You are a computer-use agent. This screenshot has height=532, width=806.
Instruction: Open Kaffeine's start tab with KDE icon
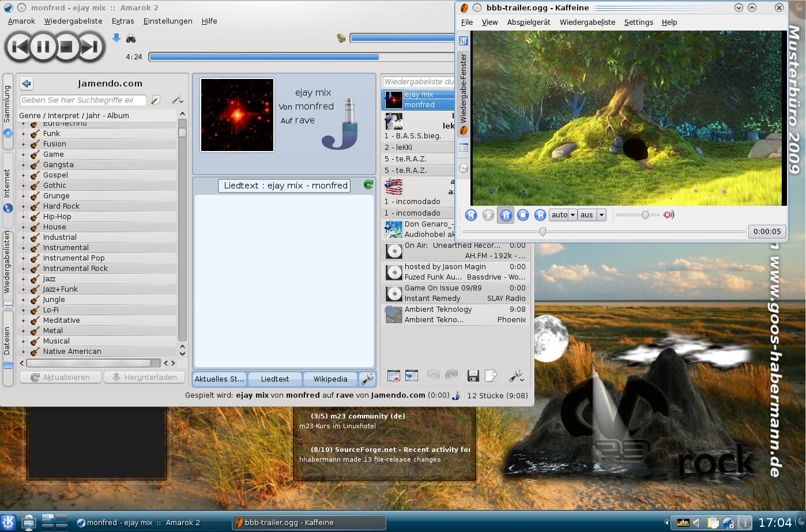(x=463, y=40)
